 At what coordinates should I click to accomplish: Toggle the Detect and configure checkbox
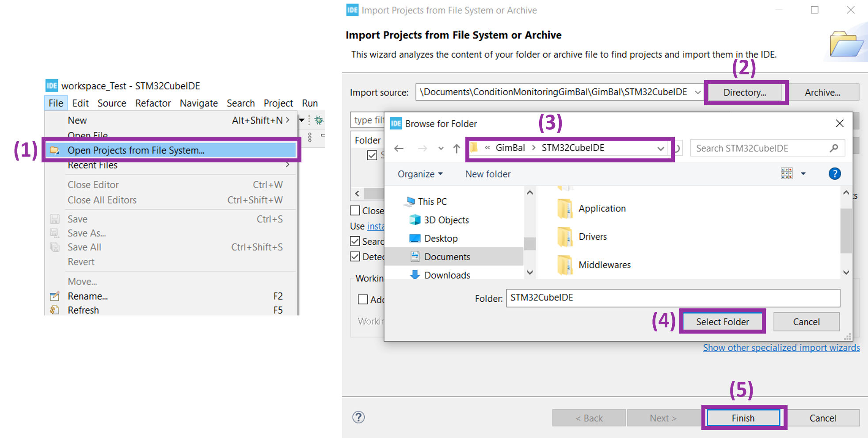(355, 257)
